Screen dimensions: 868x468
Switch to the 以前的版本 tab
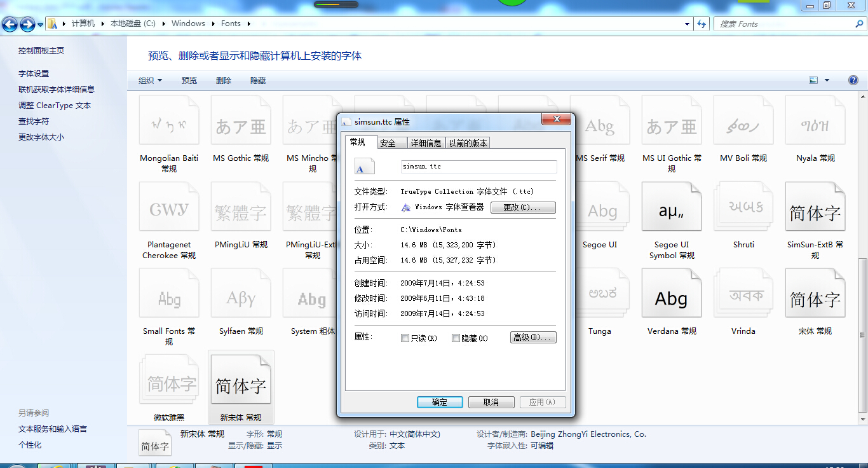(x=468, y=143)
